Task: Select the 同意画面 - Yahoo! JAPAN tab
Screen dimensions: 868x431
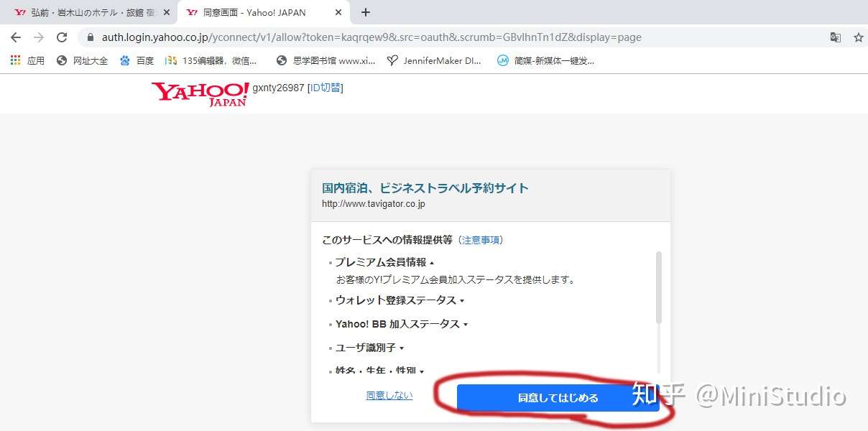Action: pyautogui.click(x=264, y=12)
